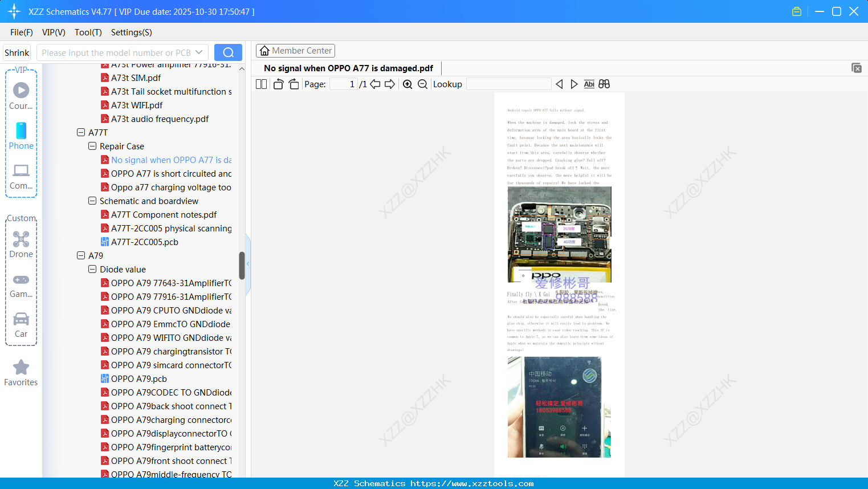Focus the Lookup text field
Screen dimensions: 868x489
tap(509, 84)
